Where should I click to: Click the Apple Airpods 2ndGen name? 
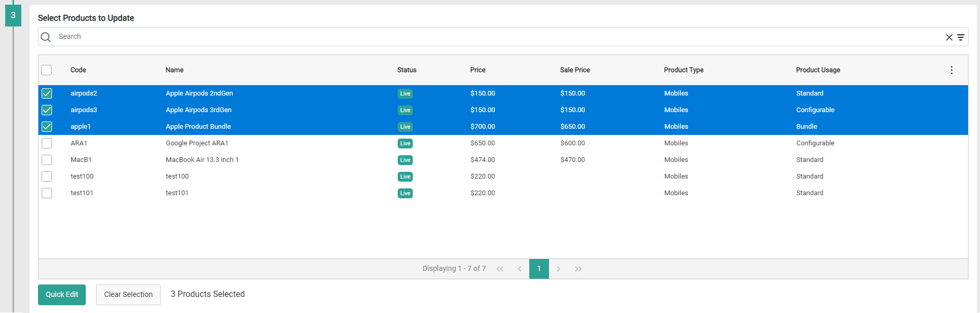click(199, 93)
